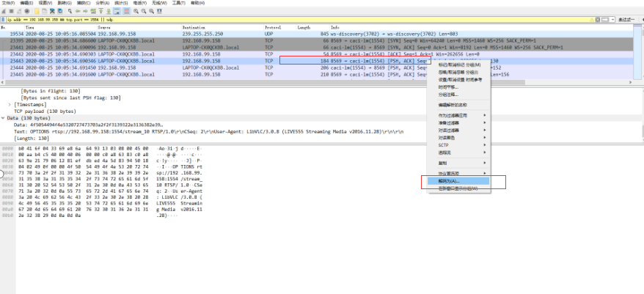Reset zoom to normal size icon
The height and width of the screenshot is (294, 644).
[x=152, y=11]
